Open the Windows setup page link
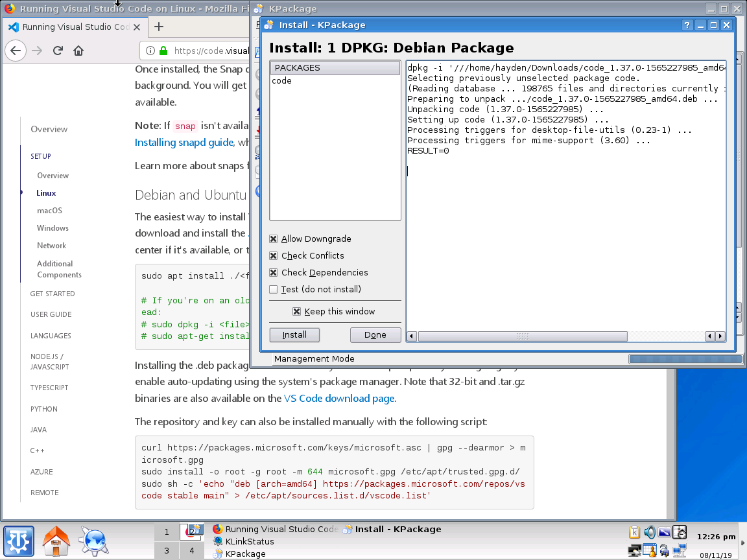The height and width of the screenshot is (560, 747). click(x=53, y=228)
